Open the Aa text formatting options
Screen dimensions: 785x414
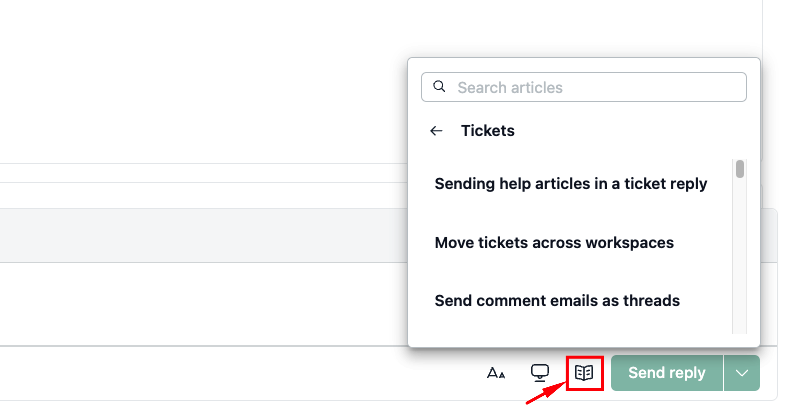pyautogui.click(x=496, y=373)
